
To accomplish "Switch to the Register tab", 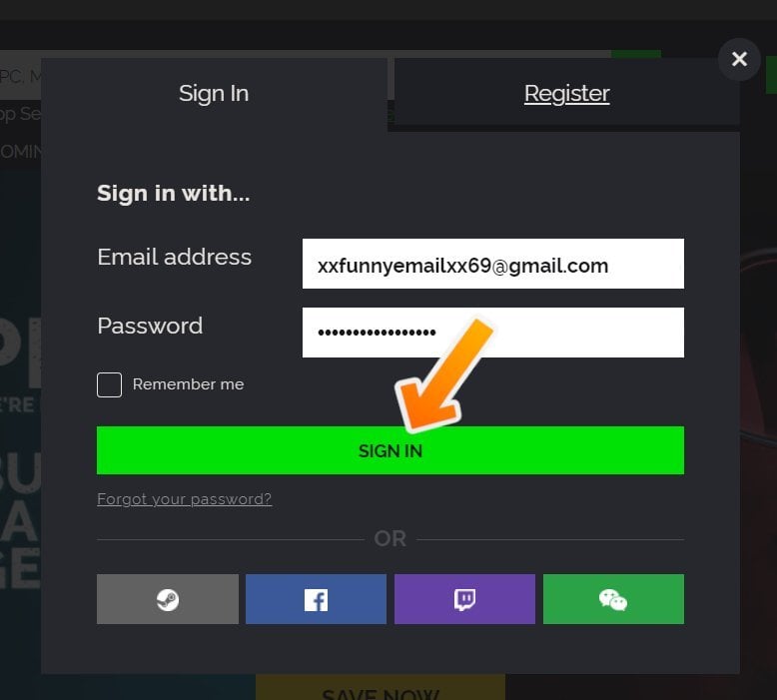I will pyautogui.click(x=567, y=94).
